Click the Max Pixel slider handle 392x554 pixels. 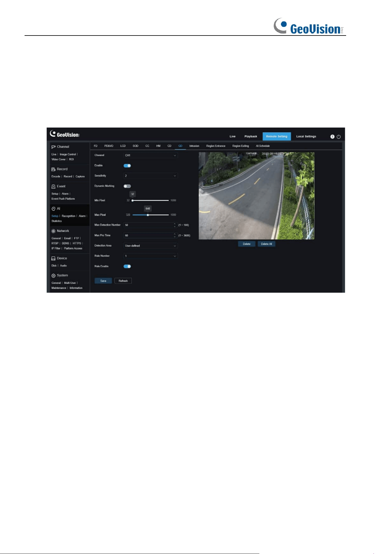click(148, 215)
